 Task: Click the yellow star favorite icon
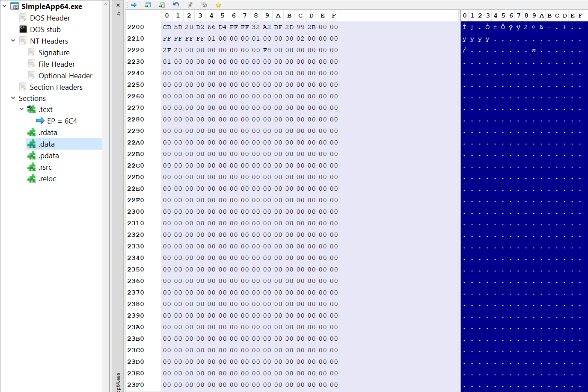click(x=218, y=5)
